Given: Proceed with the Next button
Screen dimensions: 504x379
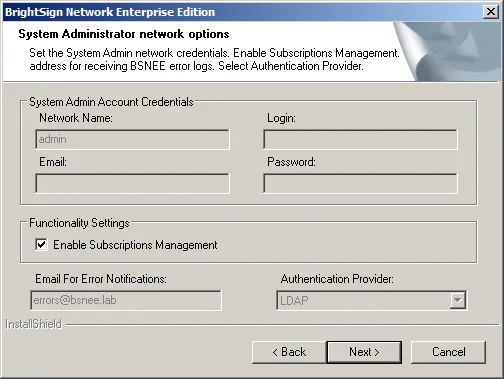Looking at the screenshot, I should coord(364,352).
